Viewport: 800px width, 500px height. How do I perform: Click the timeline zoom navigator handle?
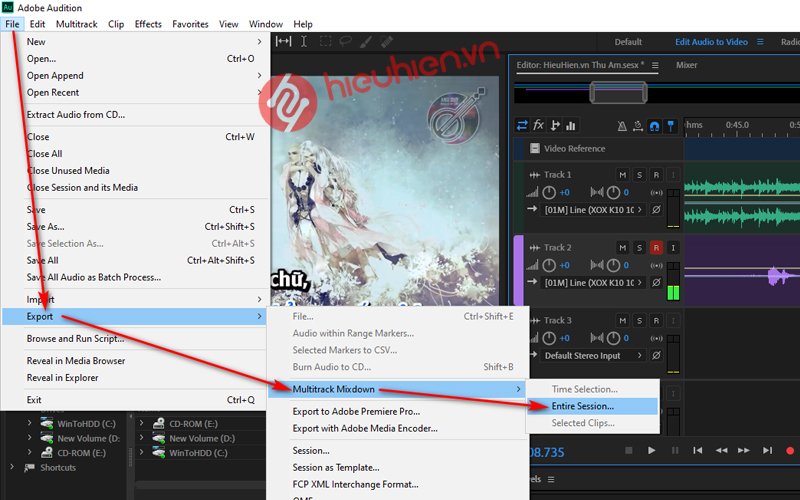(618, 93)
